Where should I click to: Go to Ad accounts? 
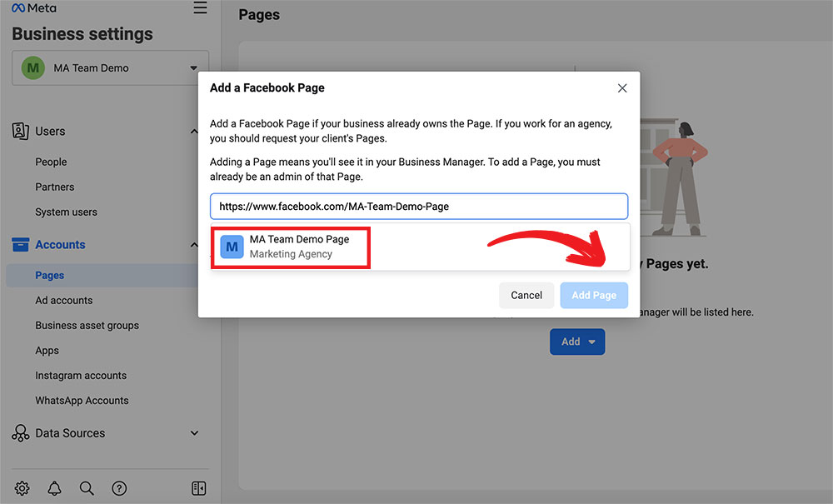point(64,301)
